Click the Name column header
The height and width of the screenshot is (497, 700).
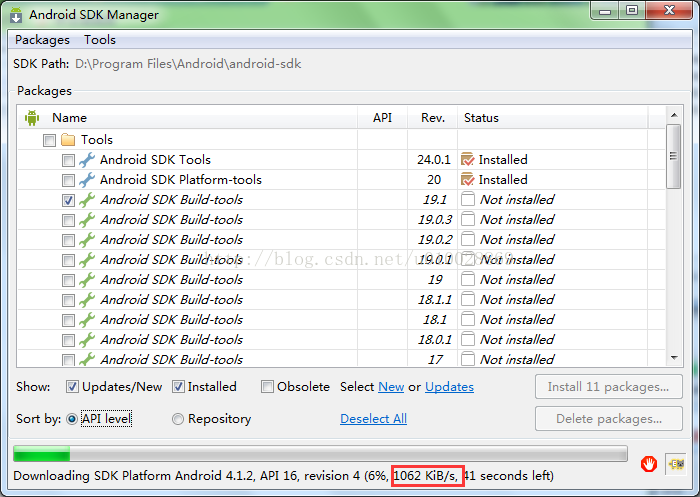coord(188,118)
